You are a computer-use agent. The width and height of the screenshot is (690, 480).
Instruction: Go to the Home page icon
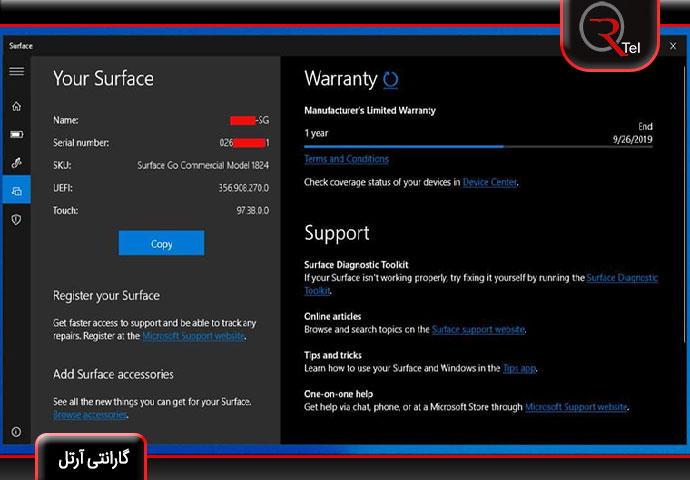[16, 106]
